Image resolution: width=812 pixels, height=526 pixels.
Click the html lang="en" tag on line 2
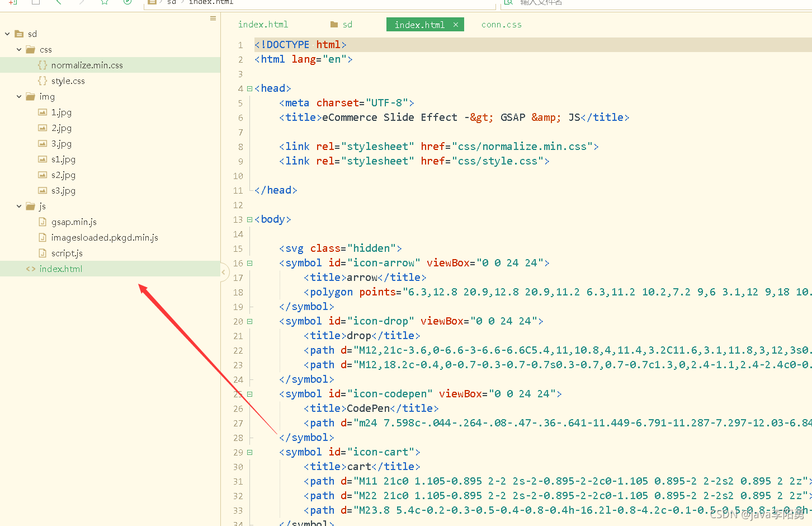click(304, 59)
